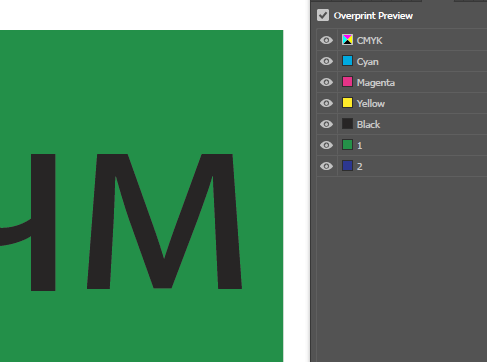Hide the CMYK composite separation
487x362 pixels.
pyautogui.click(x=326, y=40)
